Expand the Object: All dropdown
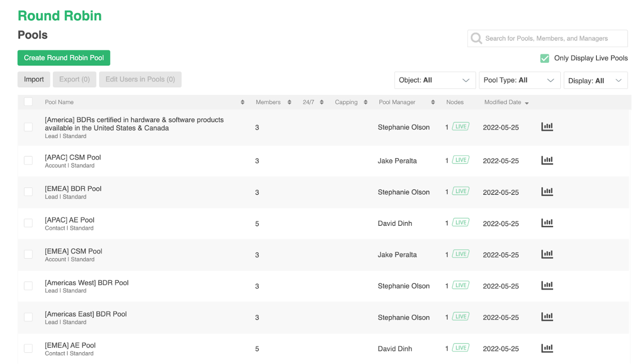 [x=434, y=80]
